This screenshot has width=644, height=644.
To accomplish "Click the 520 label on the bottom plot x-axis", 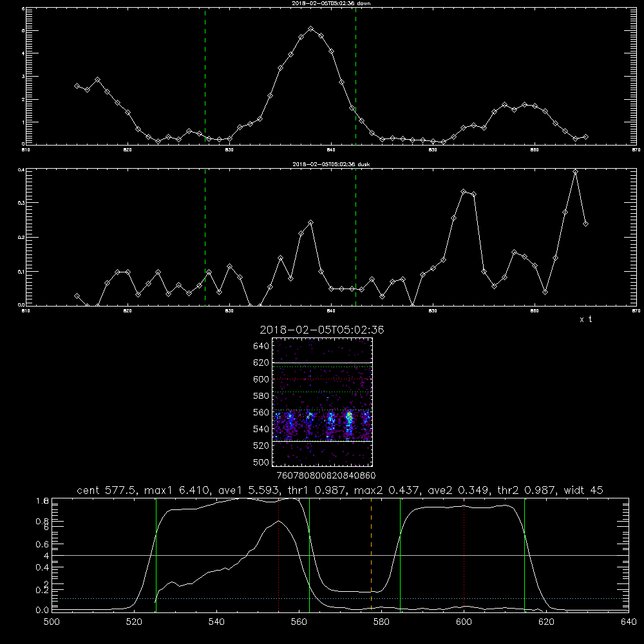I will pos(134,621).
